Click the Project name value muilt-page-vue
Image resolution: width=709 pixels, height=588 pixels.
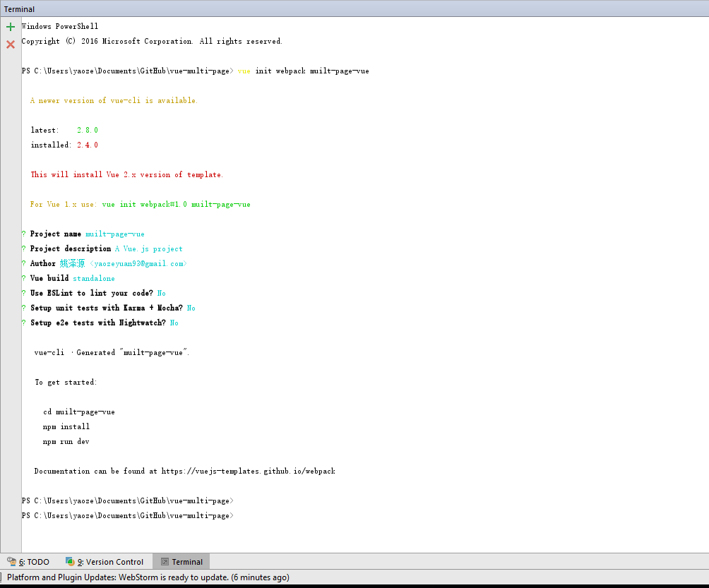pos(115,234)
